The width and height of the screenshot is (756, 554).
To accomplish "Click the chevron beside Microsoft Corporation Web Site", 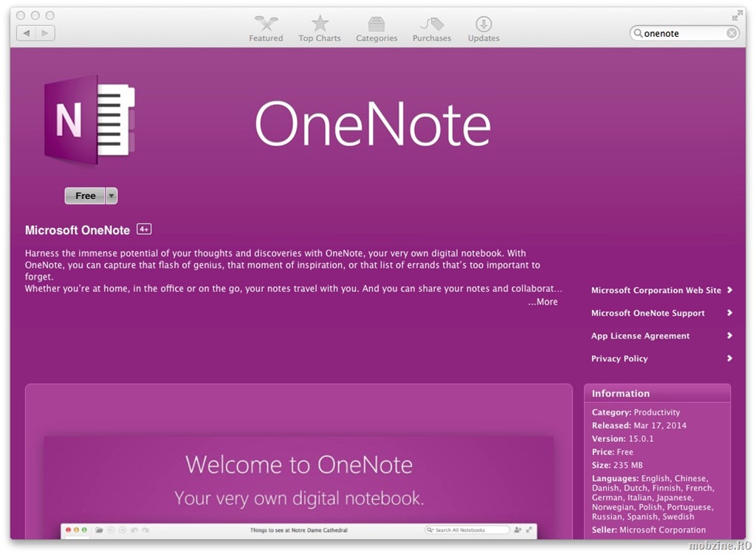I will point(729,290).
